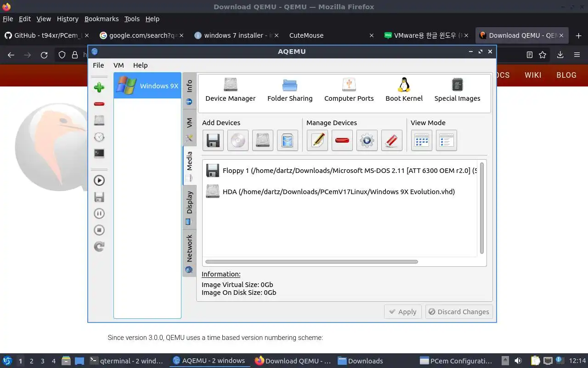Screen dimensions: 588x368
Task: Open AQEMU VM menu
Action: pyautogui.click(x=119, y=65)
